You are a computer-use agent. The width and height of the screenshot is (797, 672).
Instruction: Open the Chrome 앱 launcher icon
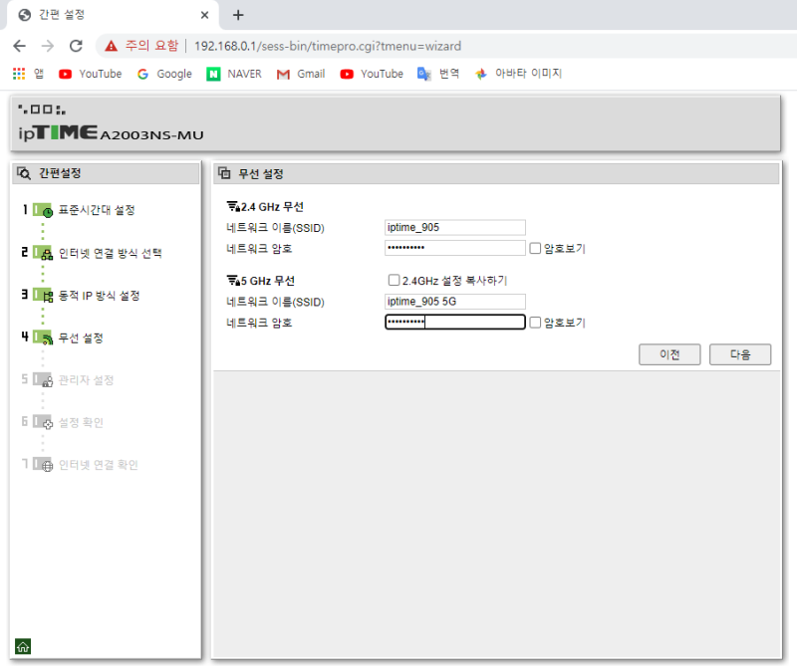[x=18, y=73]
